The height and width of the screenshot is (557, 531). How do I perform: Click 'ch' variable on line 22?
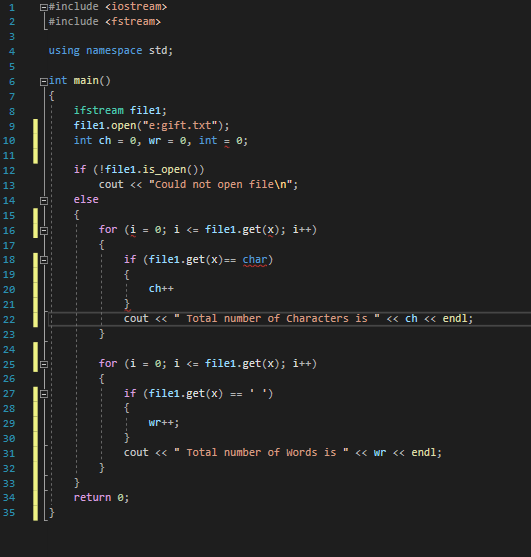tap(411, 318)
